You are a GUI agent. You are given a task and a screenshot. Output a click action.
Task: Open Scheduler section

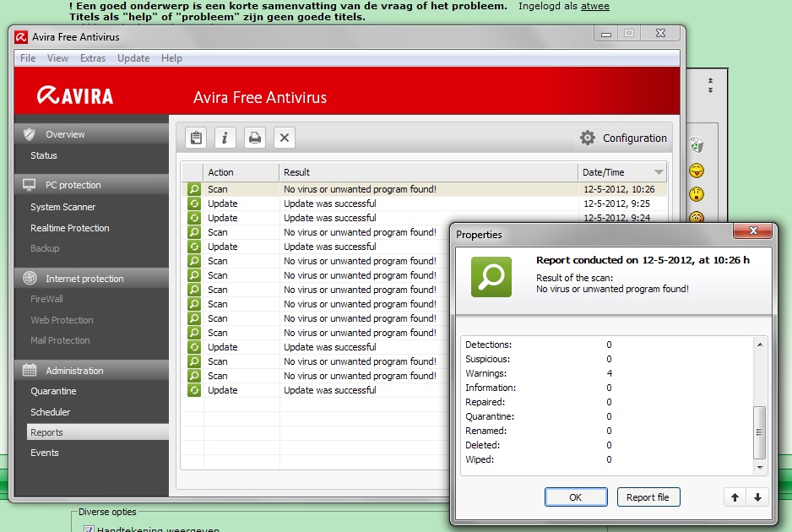point(50,412)
